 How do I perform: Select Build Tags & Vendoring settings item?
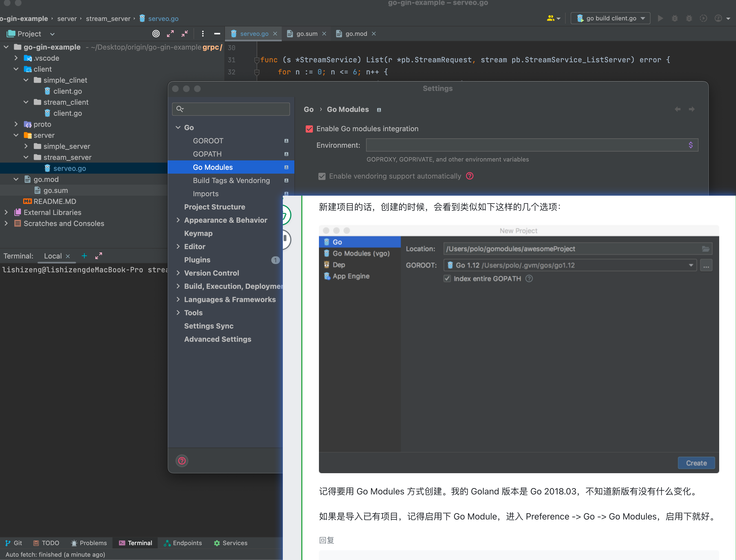point(231,180)
